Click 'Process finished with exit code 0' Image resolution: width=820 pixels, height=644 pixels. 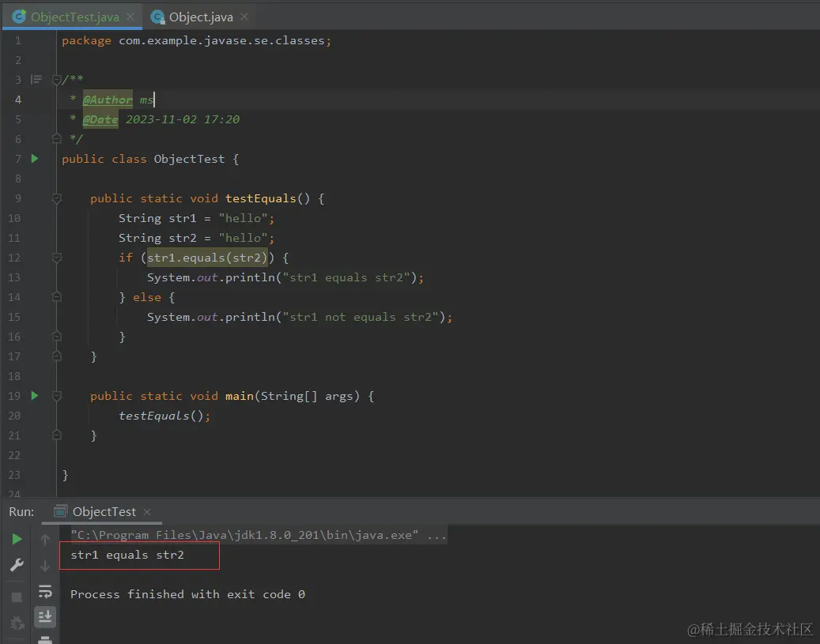coord(187,594)
